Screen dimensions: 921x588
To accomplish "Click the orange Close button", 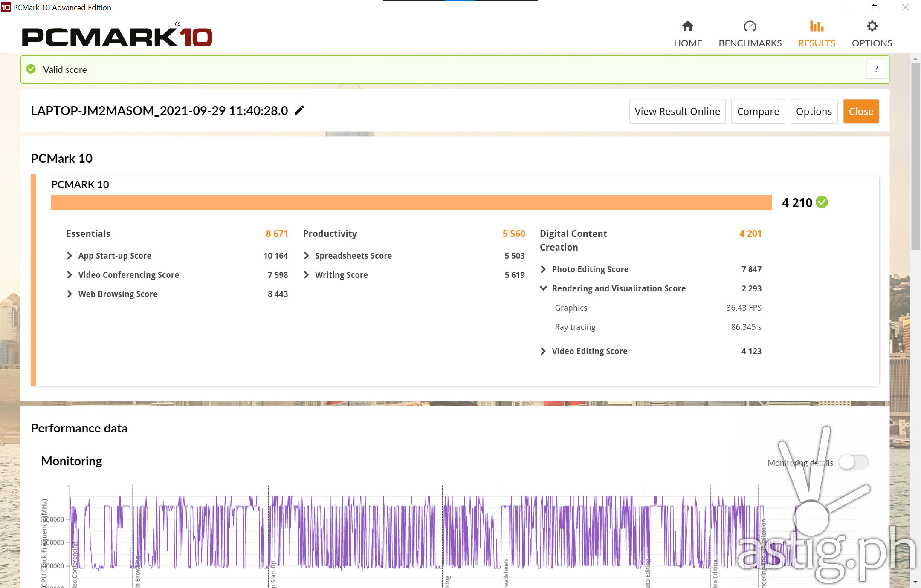I will tap(860, 111).
